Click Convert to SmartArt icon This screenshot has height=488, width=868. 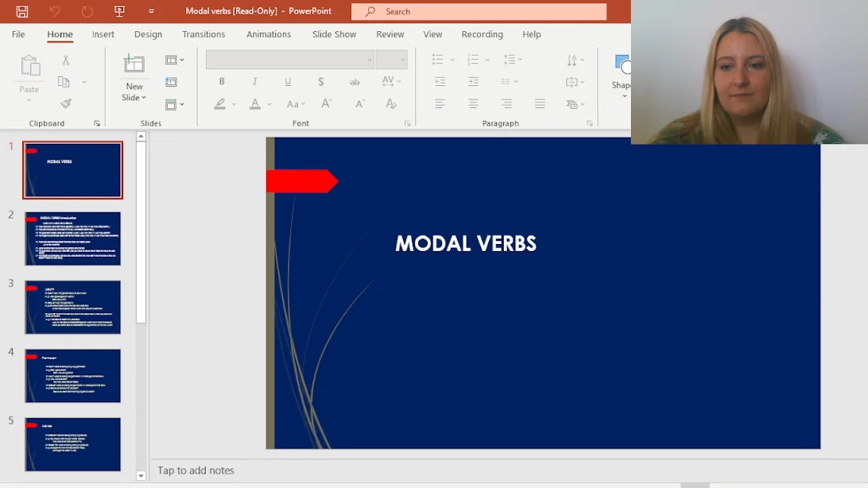pos(572,104)
